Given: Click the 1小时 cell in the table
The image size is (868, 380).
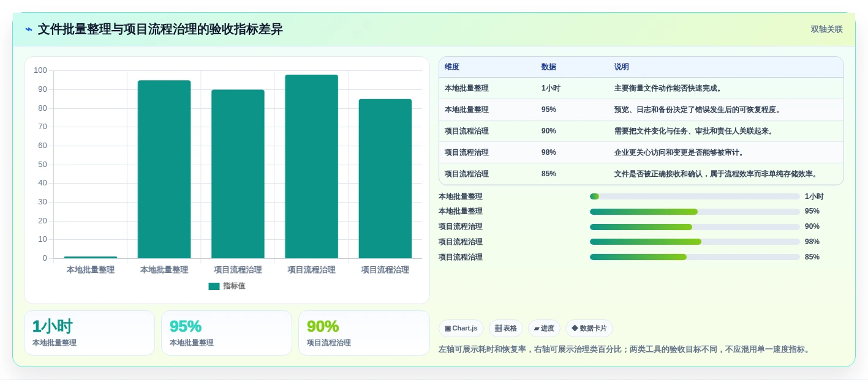Looking at the screenshot, I should pos(572,88).
